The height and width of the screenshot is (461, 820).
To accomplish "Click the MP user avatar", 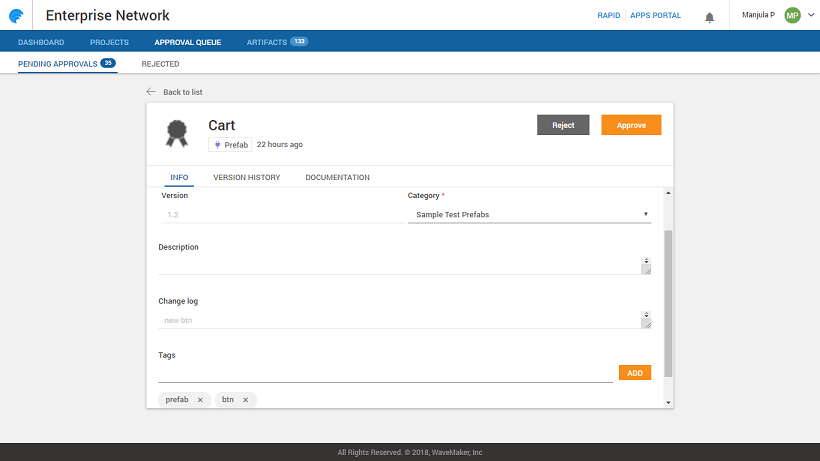I will (792, 16).
